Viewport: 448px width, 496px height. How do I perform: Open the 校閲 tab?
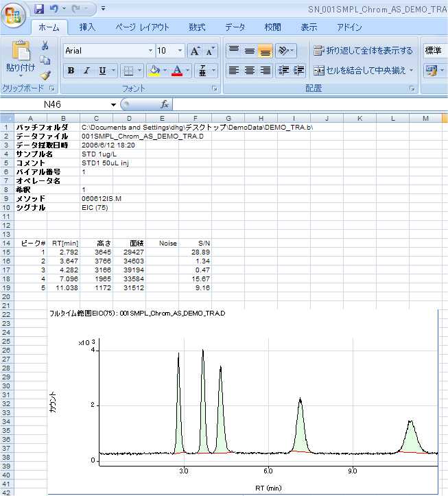click(272, 27)
